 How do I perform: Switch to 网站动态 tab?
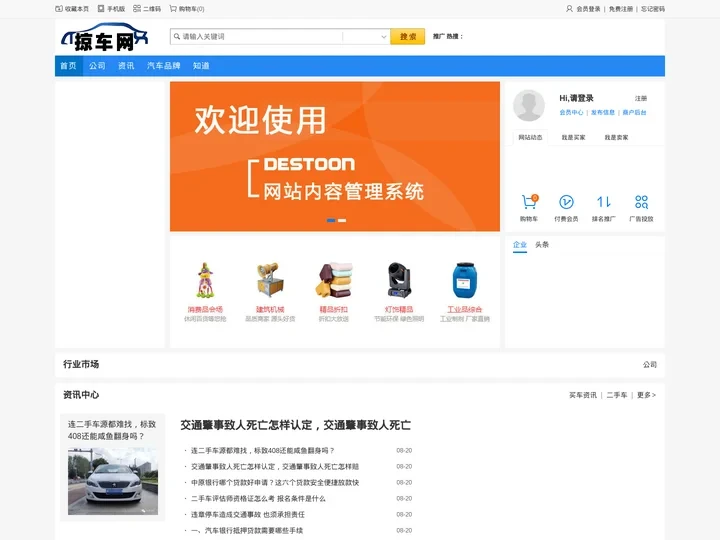click(x=530, y=137)
